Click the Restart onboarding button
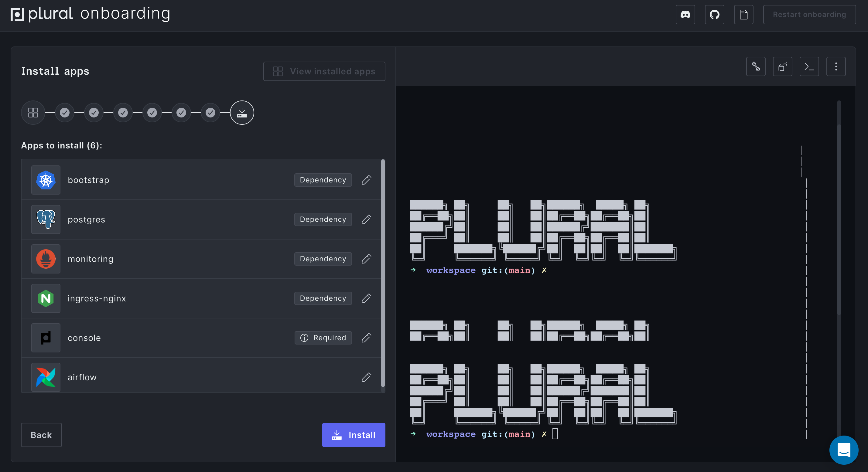Image resolution: width=868 pixels, height=472 pixels. coord(809,15)
